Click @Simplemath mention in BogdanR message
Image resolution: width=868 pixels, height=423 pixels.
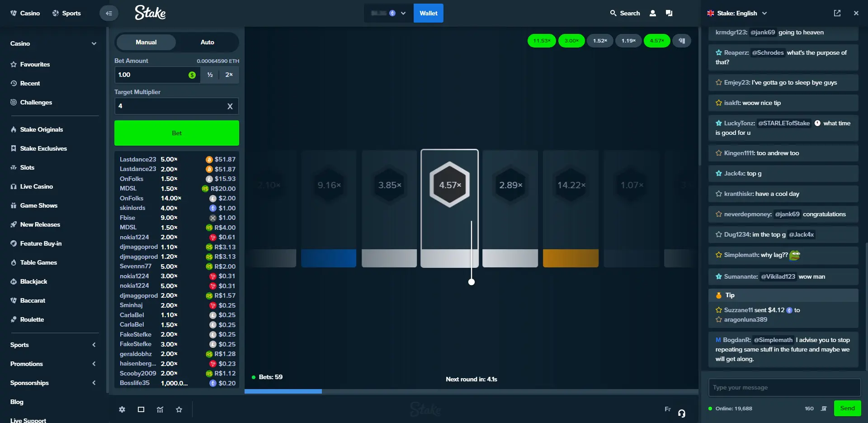tap(773, 340)
